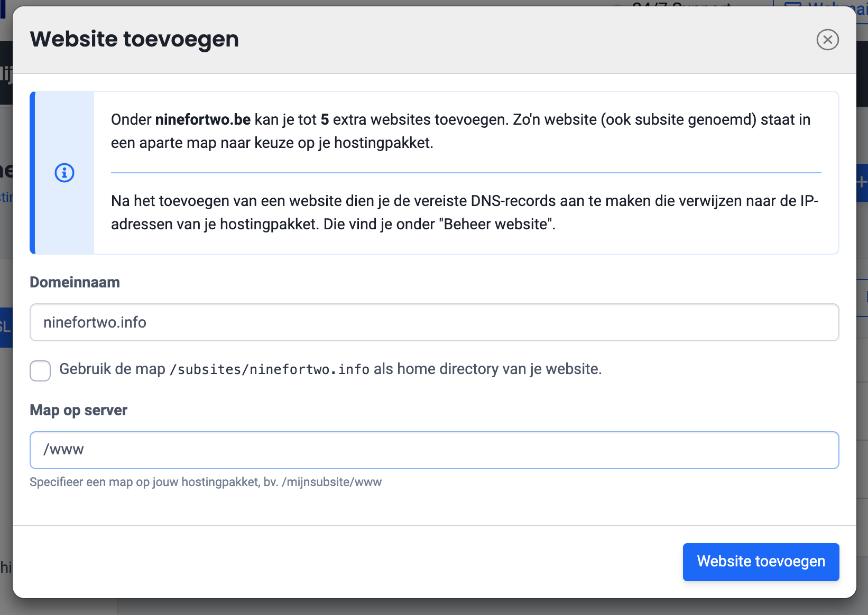Click the Domeinnaam field label
Screen dimensions: 868x615
pyautogui.click(x=75, y=282)
